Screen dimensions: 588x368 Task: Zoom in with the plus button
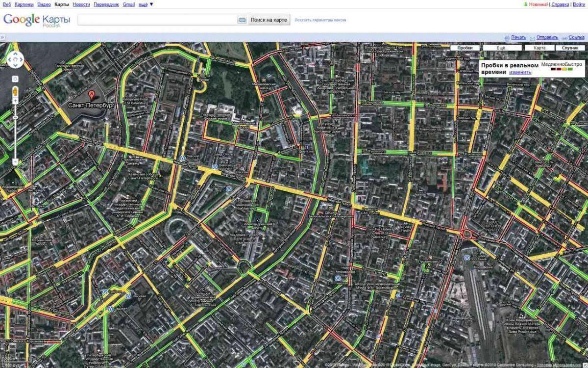(x=15, y=101)
